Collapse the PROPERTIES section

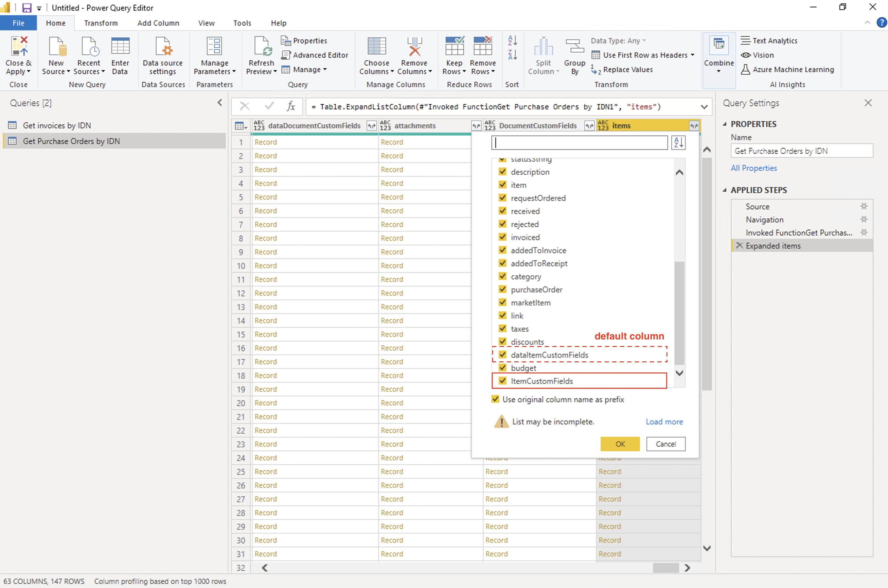pos(724,124)
